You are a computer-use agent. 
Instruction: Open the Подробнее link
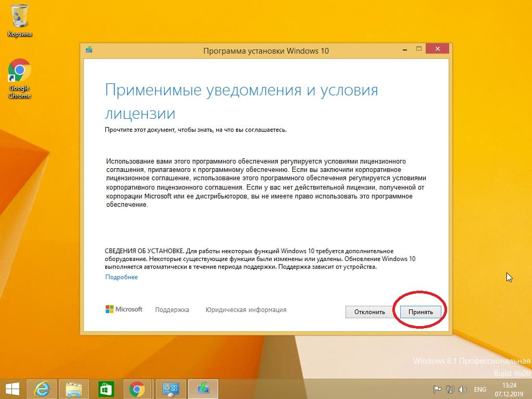pos(121,277)
